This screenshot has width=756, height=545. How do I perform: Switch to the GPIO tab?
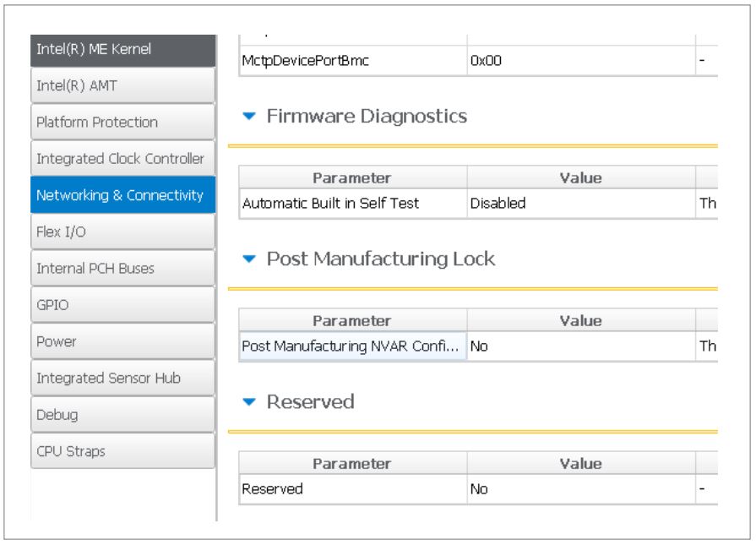point(122,305)
